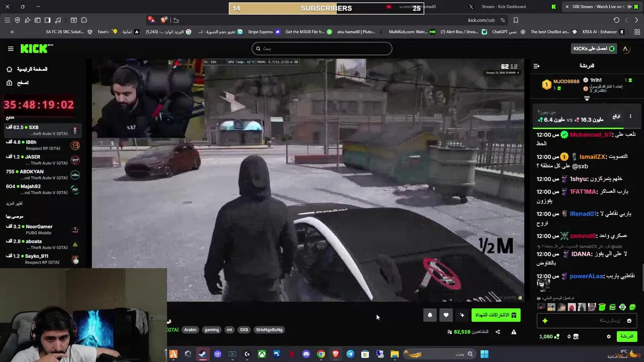Open Telegram from the taskbar
The height and width of the screenshot is (362, 644).
tap(350, 354)
